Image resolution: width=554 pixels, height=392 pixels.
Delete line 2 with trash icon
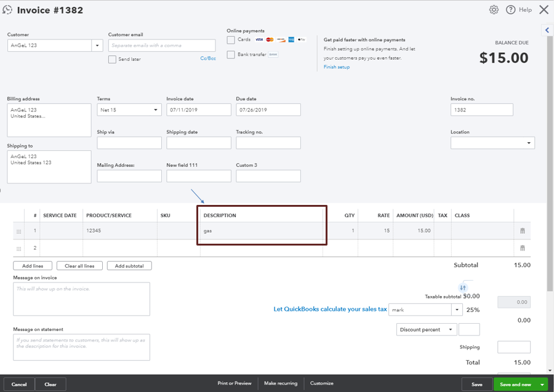pyautogui.click(x=522, y=248)
